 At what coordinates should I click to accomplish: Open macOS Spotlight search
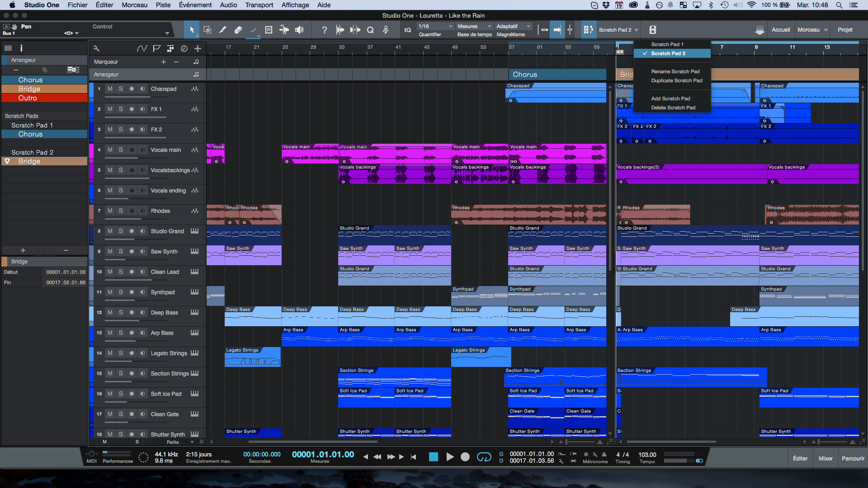pos(839,5)
